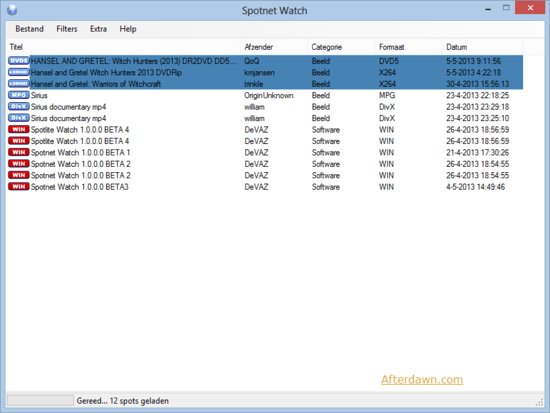Image resolution: width=550 pixels, height=413 pixels.
Task: Click the Beeld category cell in the OriginUnknown row
Action: click(x=321, y=95)
